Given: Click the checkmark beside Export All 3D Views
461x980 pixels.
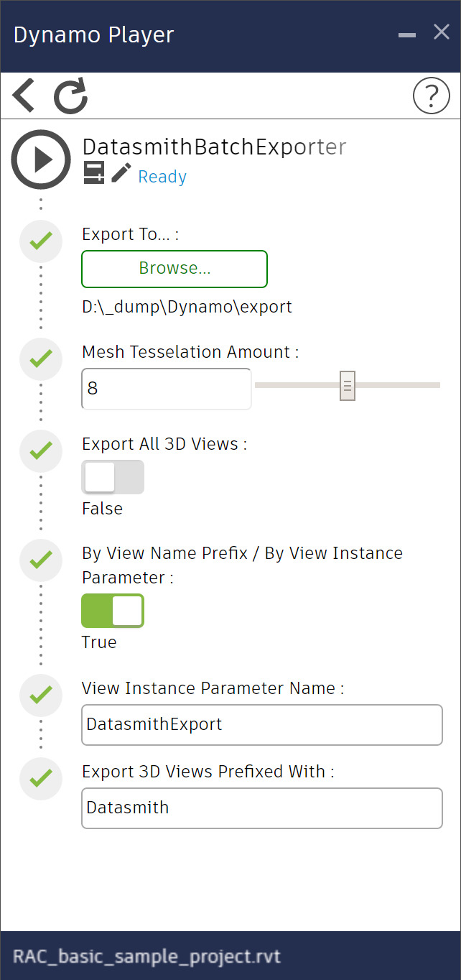Looking at the screenshot, I should click(x=41, y=450).
